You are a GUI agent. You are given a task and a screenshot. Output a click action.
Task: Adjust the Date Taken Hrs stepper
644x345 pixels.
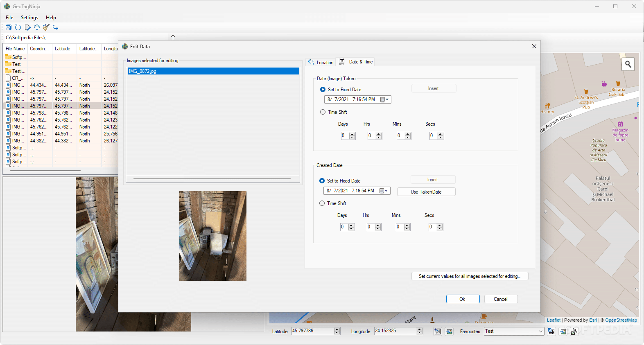[x=379, y=136]
